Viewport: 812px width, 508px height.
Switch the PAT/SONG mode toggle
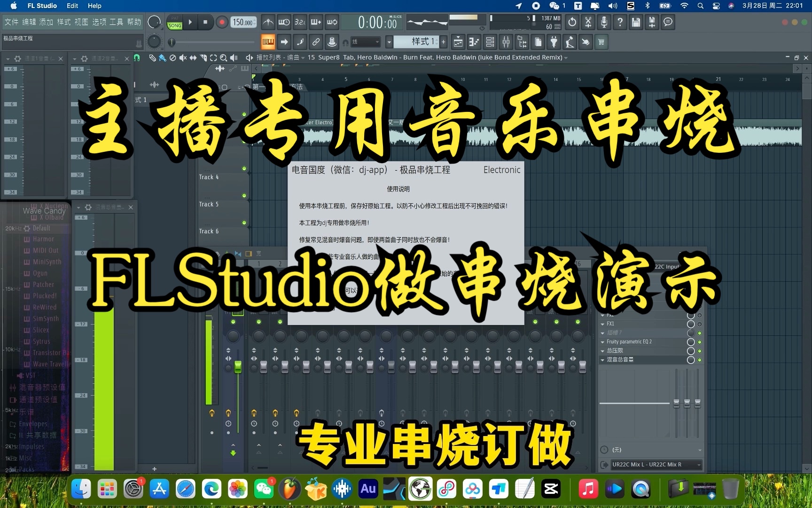tap(175, 23)
